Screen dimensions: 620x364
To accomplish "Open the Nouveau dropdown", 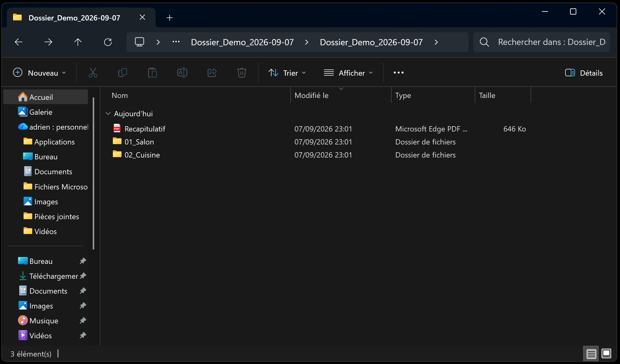I will coord(40,73).
